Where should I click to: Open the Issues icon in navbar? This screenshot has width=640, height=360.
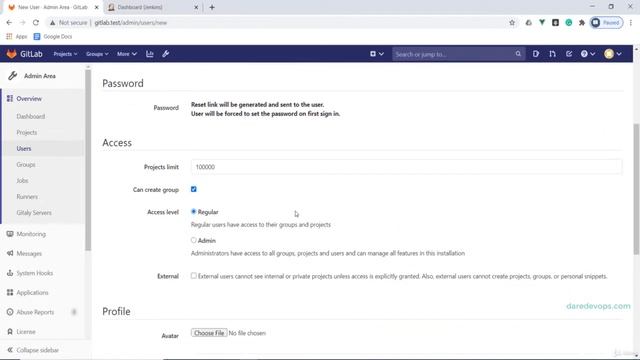[x=536, y=54]
